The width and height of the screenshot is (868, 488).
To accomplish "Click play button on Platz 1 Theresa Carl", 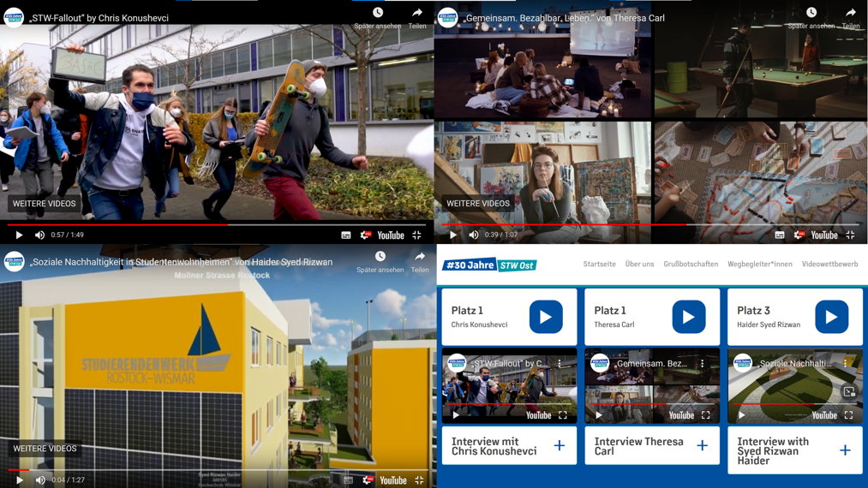I will pyautogui.click(x=689, y=317).
